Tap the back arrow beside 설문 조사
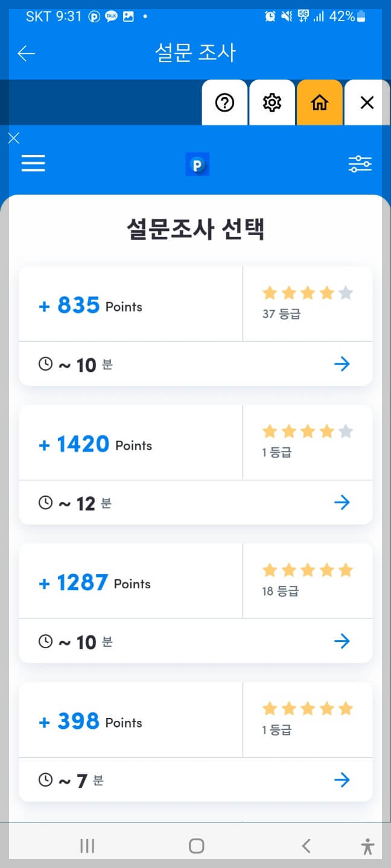Image resolution: width=391 pixels, height=868 pixels. pos(26,53)
